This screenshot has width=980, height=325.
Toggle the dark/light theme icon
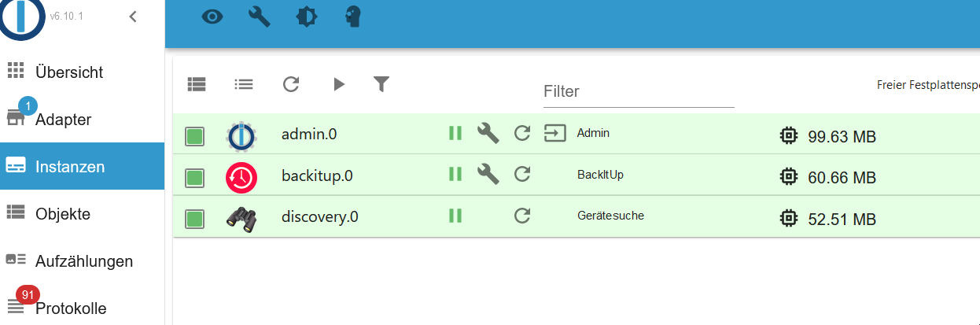(307, 17)
